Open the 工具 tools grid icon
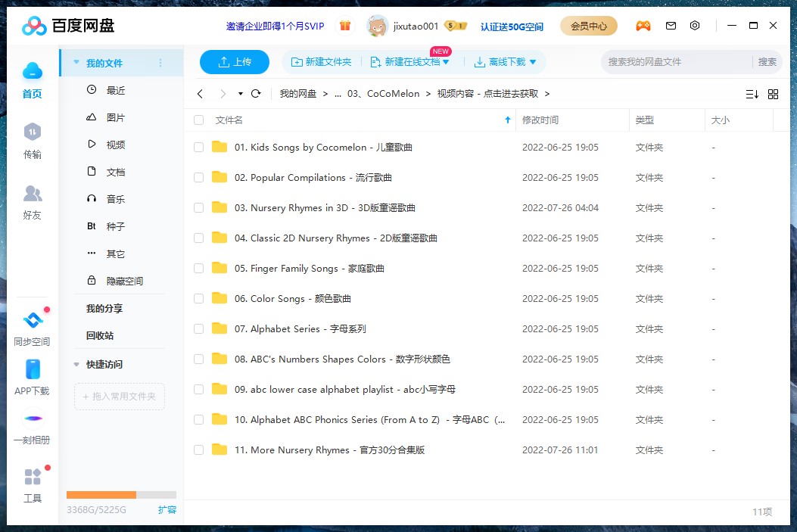Image resolution: width=797 pixels, height=532 pixels. [x=33, y=477]
